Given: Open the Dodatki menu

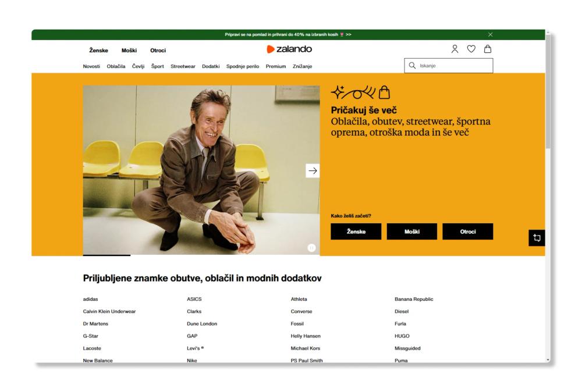Looking at the screenshot, I should click(211, 66).
